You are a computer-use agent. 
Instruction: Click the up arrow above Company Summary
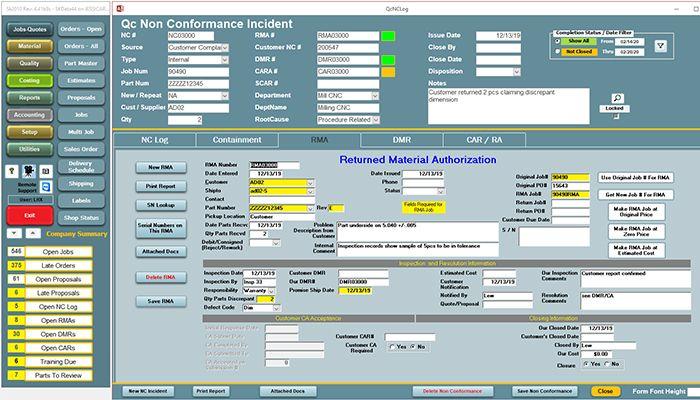click(x=33, y=233)
